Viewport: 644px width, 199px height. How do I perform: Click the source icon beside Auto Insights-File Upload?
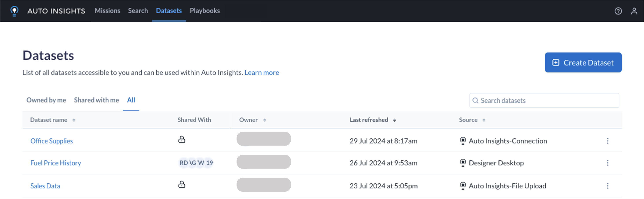click(463, 186)
